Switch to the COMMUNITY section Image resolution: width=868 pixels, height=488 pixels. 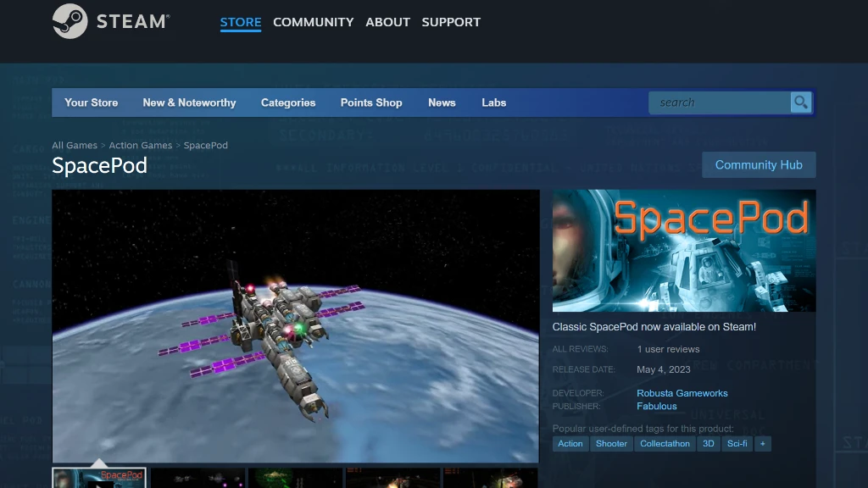tap(313, 22)
